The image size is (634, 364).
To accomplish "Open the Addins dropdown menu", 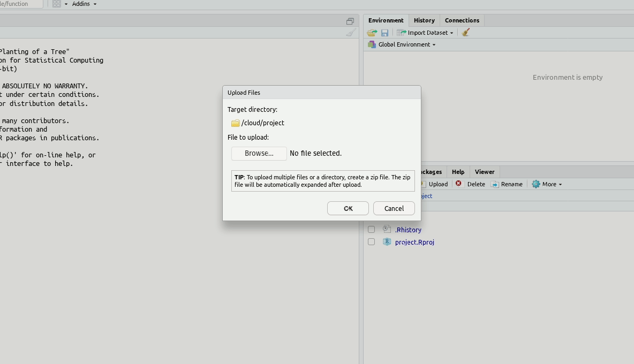I will (84, 4).
